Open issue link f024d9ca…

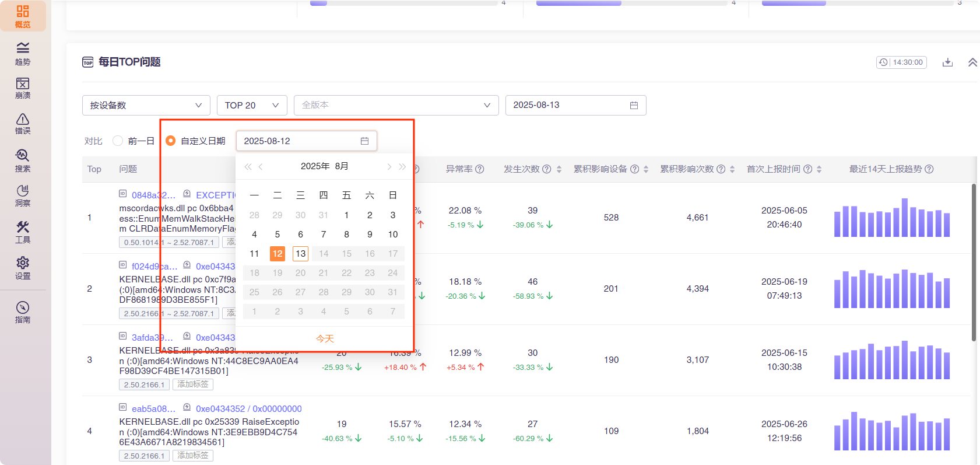click(x=154, y=267)
